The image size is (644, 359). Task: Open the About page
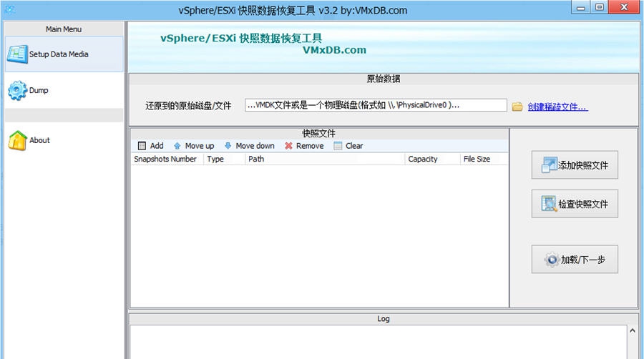point(64,140)
